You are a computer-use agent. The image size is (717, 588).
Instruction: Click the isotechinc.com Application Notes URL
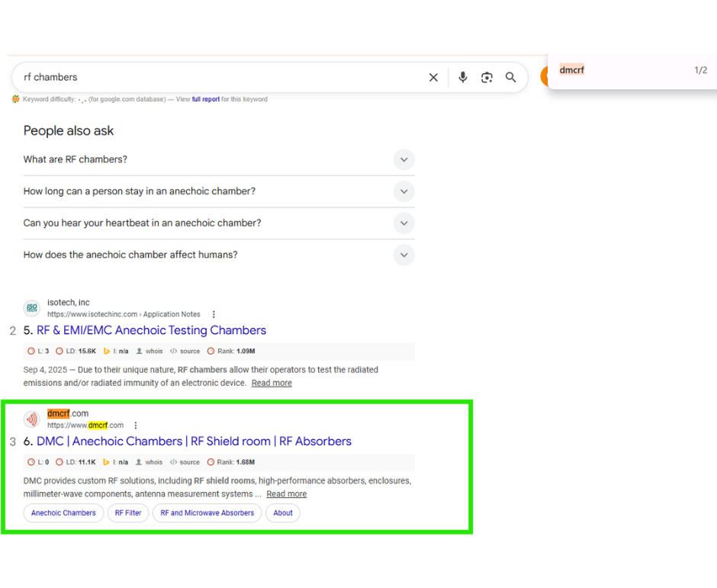(124, 314)
